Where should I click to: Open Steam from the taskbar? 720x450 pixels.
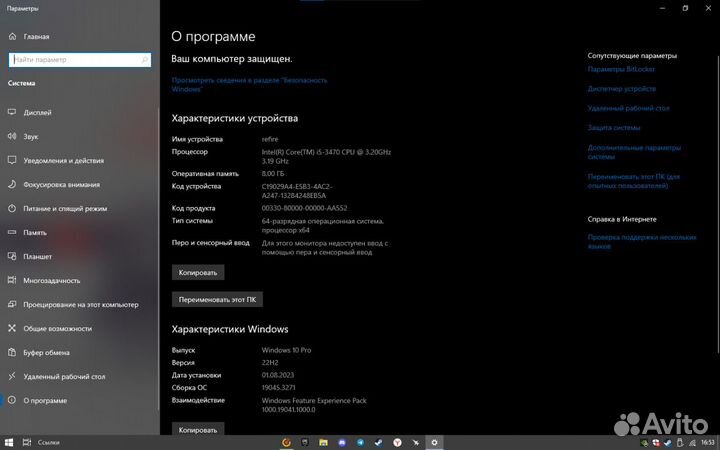tap(379, 443)
